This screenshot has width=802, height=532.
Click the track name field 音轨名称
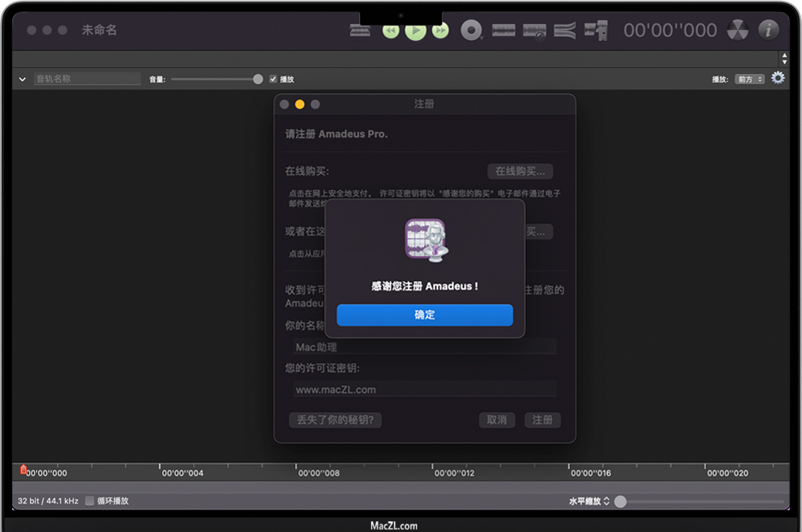[87, 79]
